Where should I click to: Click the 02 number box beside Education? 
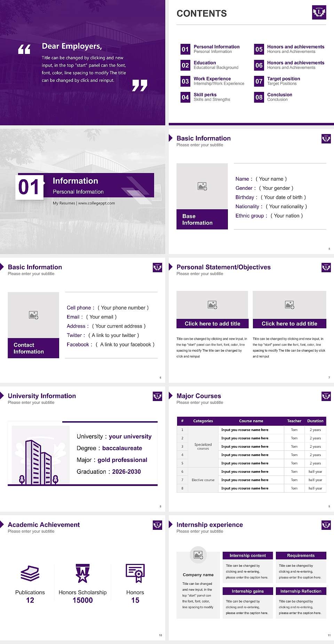point(185,65)
